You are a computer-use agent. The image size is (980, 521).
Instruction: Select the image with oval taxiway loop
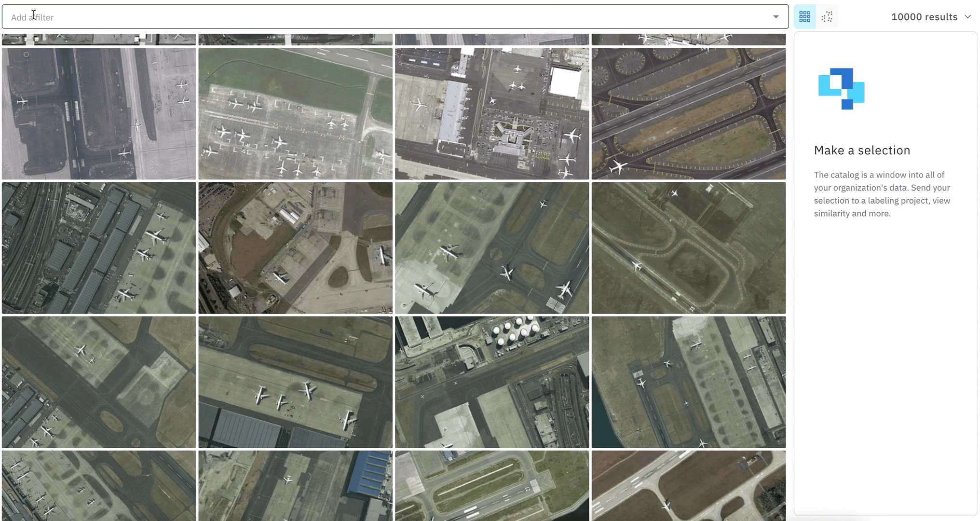tap(689, 248)
